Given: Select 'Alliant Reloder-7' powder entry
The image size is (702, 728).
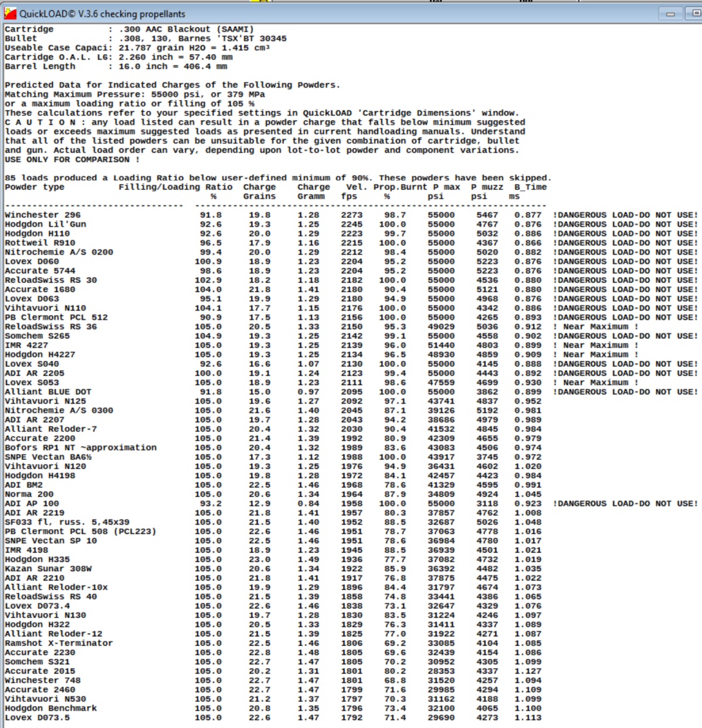Looking at the screenshot, I should 51,429.
